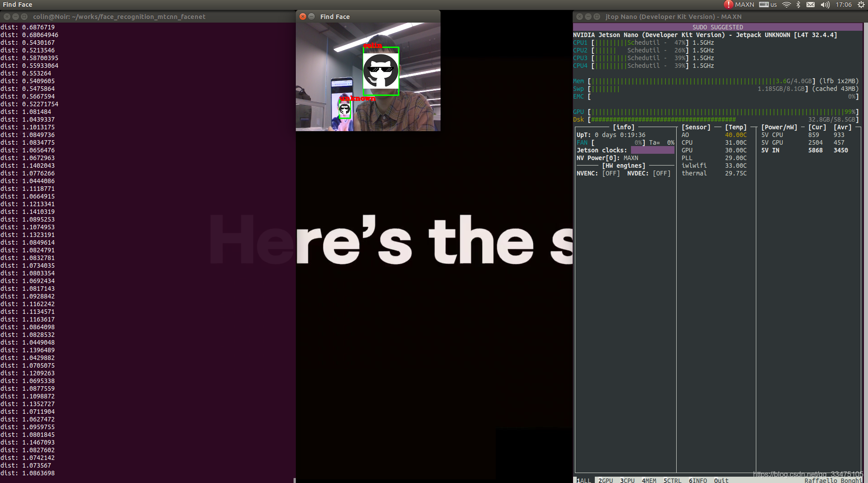This screenshot has height=483, width=868.
Task: Switch to the 2GPU tab in jtop
Action: click(605, 480)
